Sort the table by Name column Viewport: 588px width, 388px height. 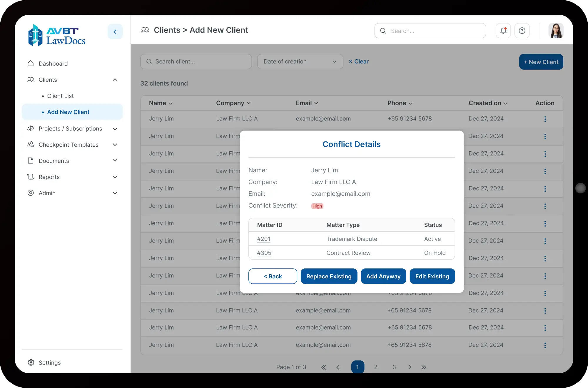pyautogui.click(x=161, y=103)
